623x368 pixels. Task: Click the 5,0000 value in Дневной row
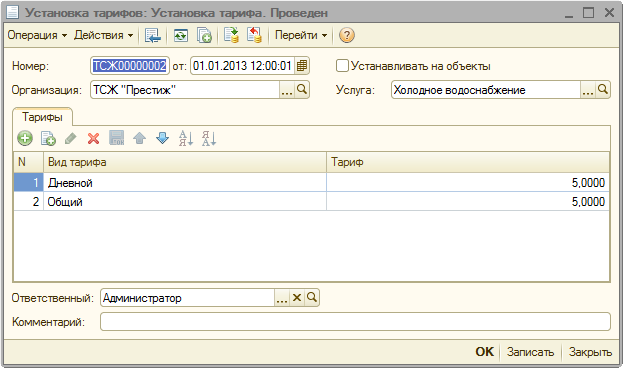588,183
